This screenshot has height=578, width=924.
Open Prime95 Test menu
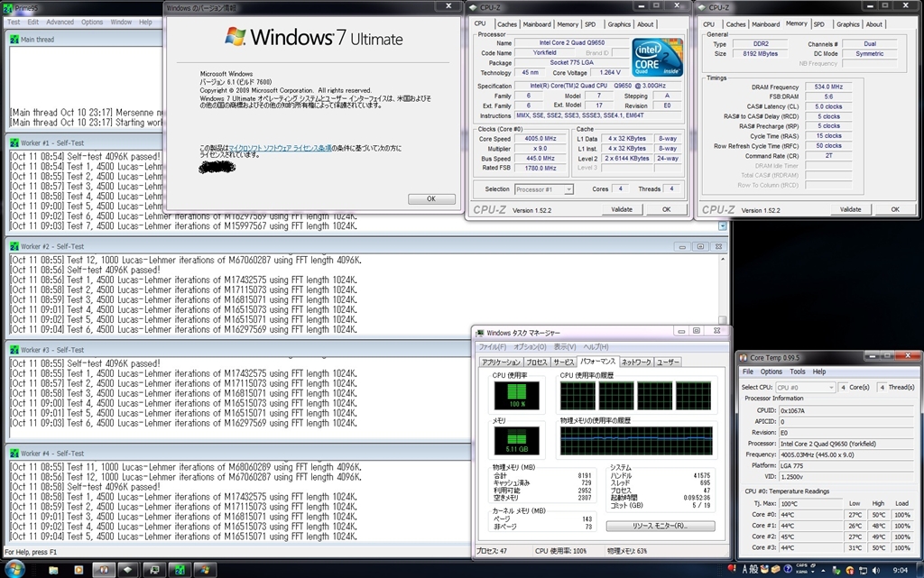[x=14, y=23]
